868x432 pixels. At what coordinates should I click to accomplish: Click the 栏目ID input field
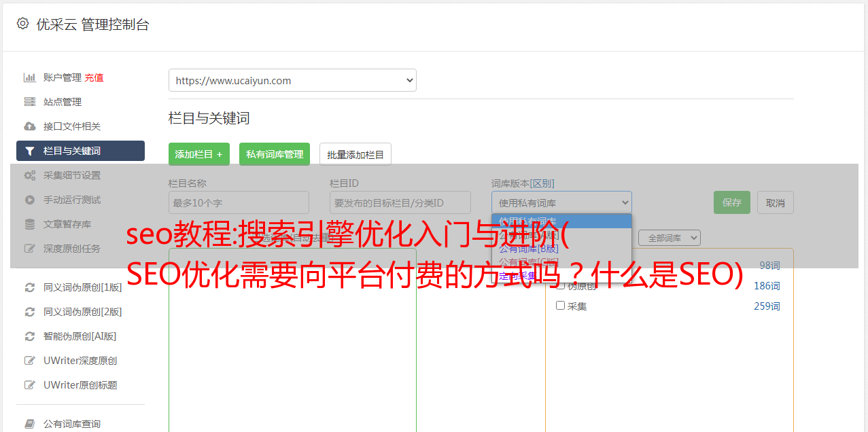click(400, 202)
